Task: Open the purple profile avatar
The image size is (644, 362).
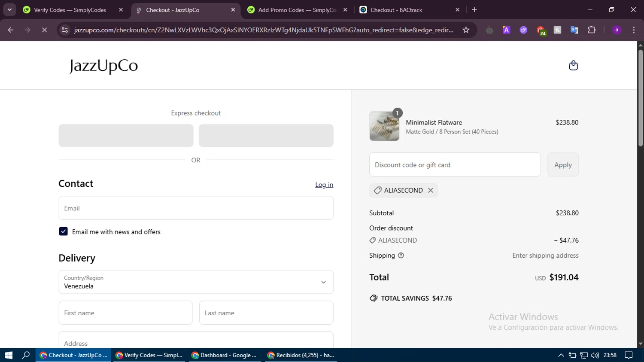Action: coord(617,30)
